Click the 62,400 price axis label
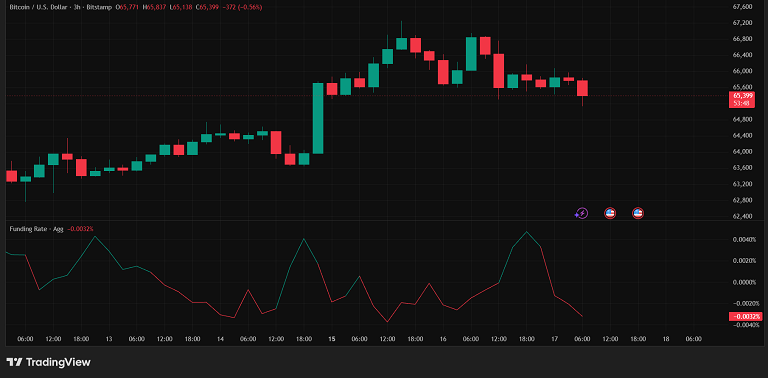Screen dimensions: 768x378 pyautogui.click(x=743, y=216)
